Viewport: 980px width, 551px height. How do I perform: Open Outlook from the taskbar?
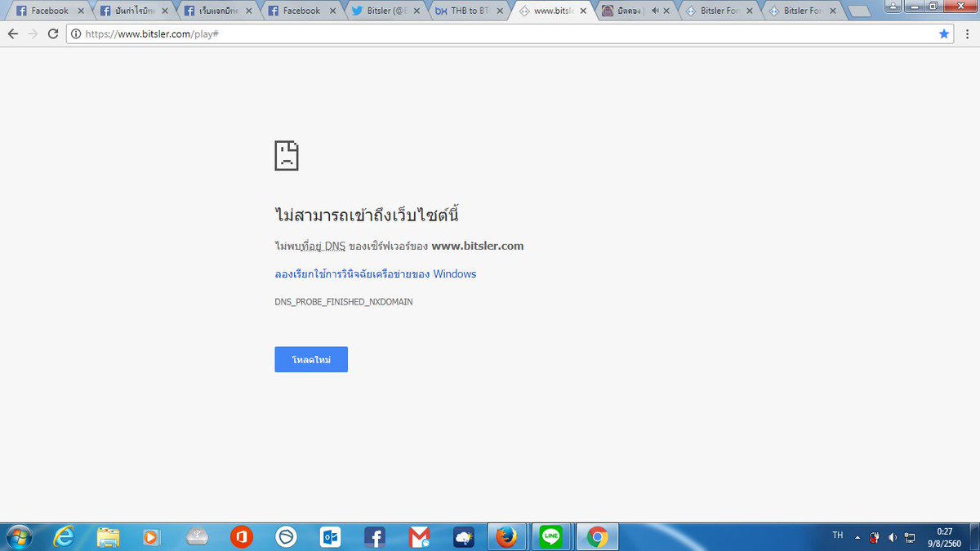[330, 536]
